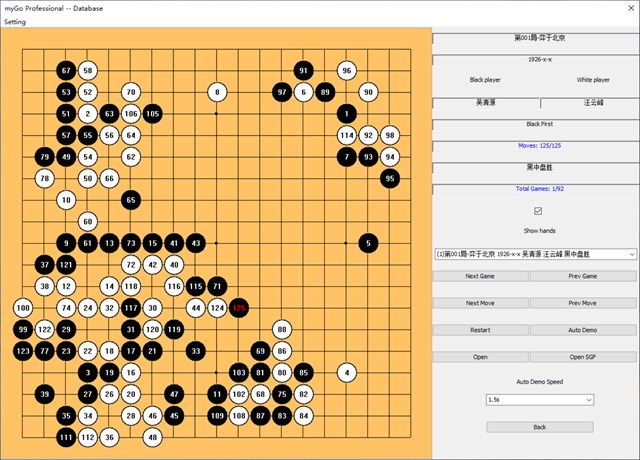
Task: Click white stone 78
Action: 44,178
